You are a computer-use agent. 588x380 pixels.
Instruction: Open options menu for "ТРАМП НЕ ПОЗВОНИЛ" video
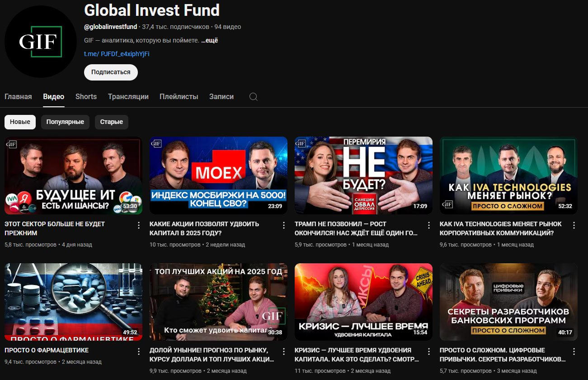429,225
